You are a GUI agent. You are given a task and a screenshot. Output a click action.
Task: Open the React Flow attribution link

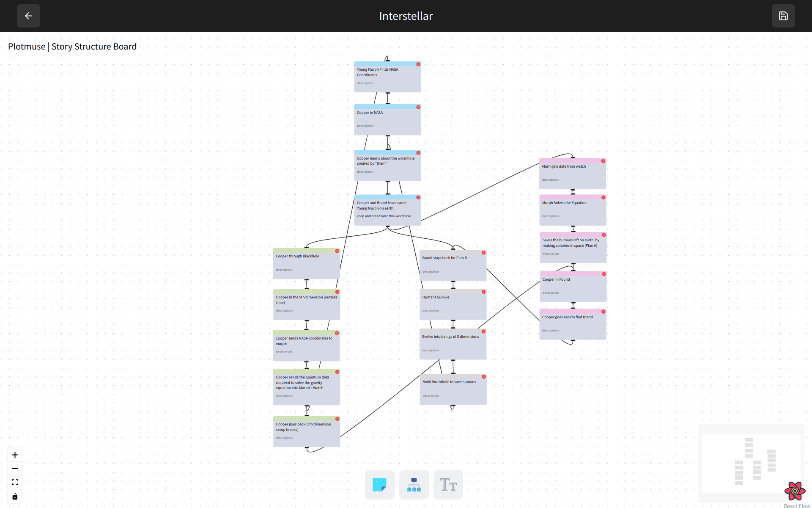point(797,505)
